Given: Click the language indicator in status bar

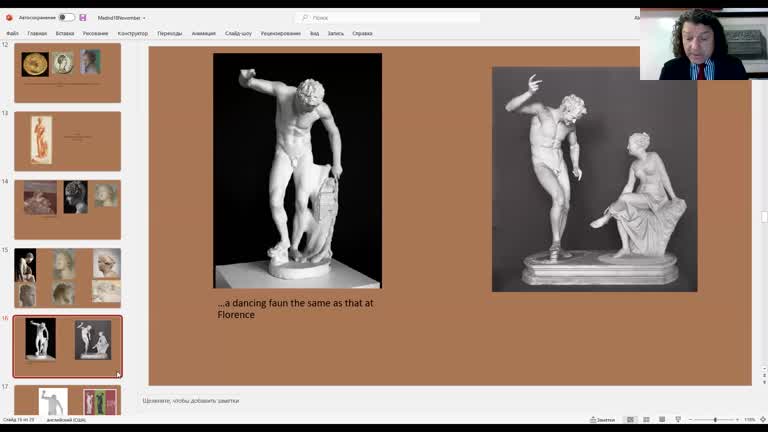Looking at the screenshot, I should 66,420.
